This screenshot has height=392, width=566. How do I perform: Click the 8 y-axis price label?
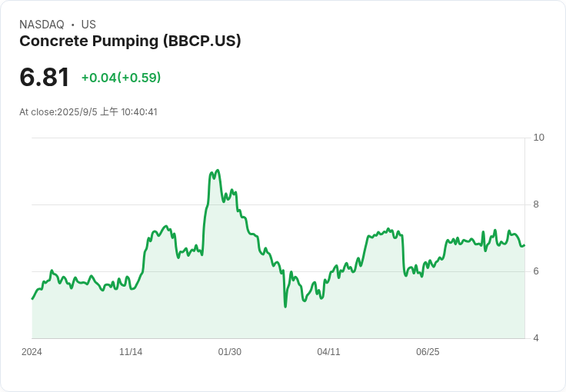tap(536, 204)
